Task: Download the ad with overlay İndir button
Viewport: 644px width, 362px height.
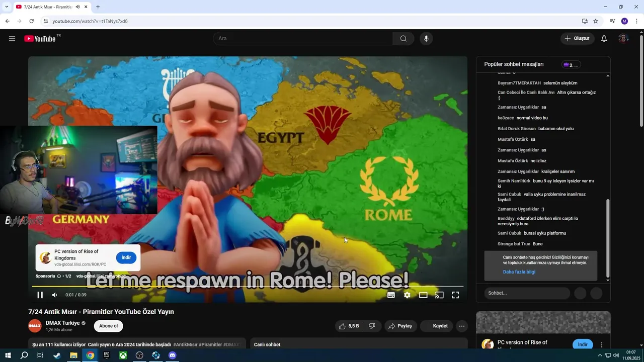Action: [126, 257]
